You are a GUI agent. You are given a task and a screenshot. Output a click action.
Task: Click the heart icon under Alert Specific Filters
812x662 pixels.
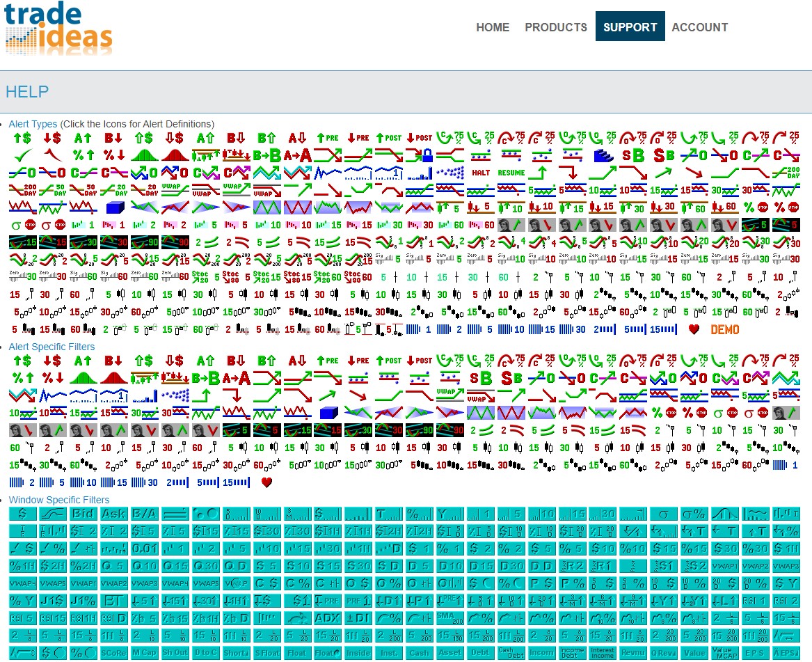coord(266,482)
